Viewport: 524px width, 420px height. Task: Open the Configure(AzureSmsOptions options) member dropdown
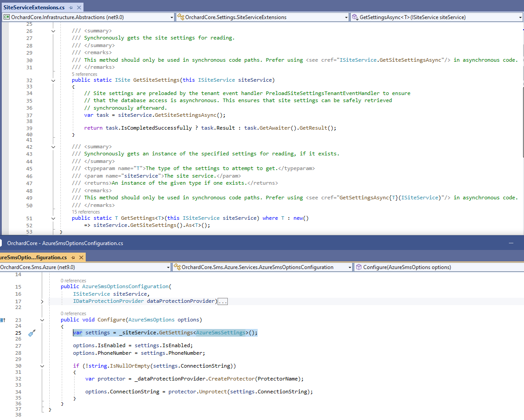tap(440, 267)
